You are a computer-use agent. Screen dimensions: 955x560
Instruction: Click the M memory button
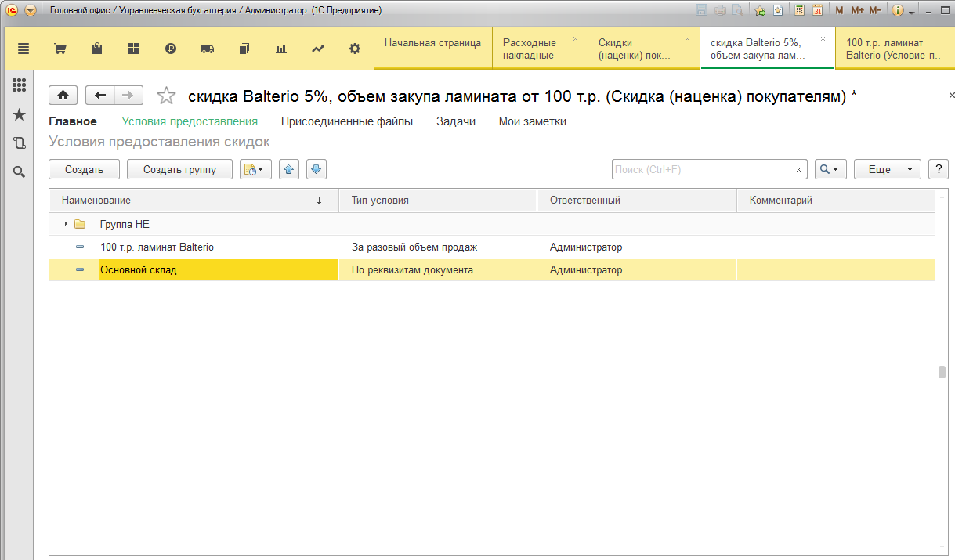(x=840, y=10)
